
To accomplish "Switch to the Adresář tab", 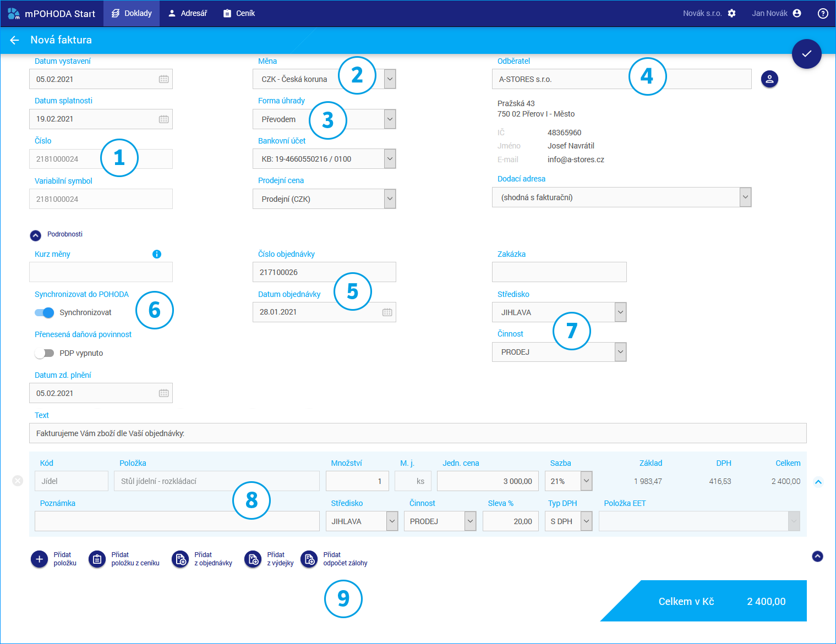I will [188, 13].
